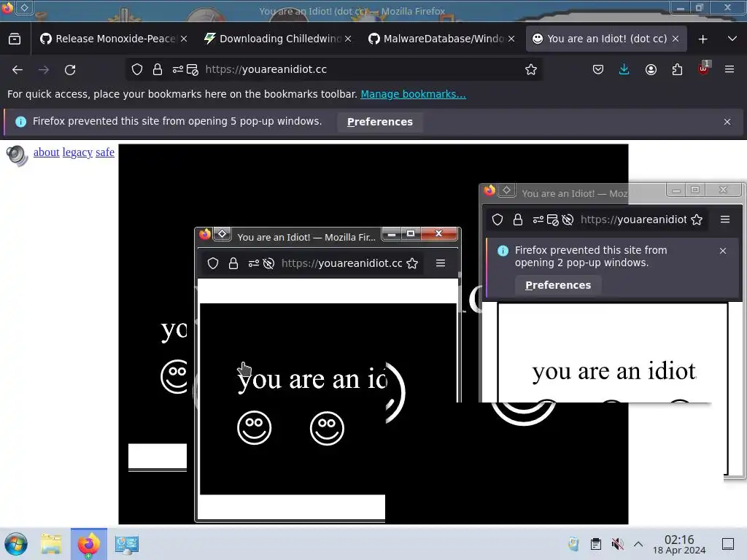Image resolution: width=747 pixels, height=560 pixels.
Task: Click lock icon in right popup window
Action: 518,219
